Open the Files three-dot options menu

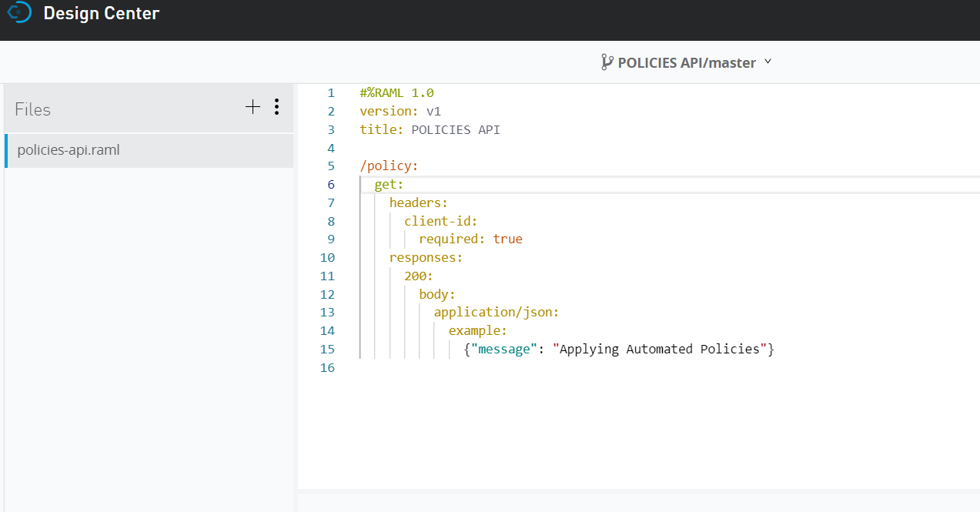tap(276, 107)
